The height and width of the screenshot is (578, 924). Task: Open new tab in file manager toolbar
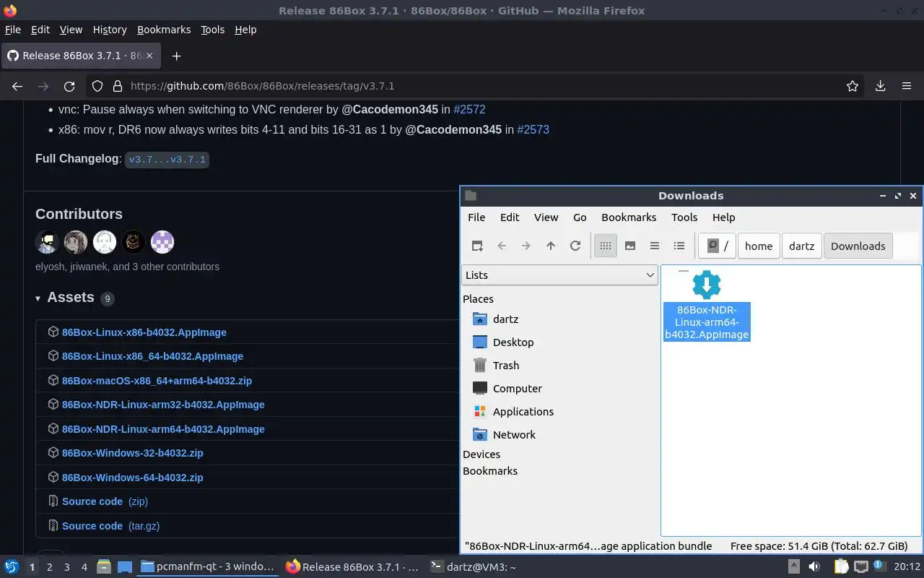point(477,246)
